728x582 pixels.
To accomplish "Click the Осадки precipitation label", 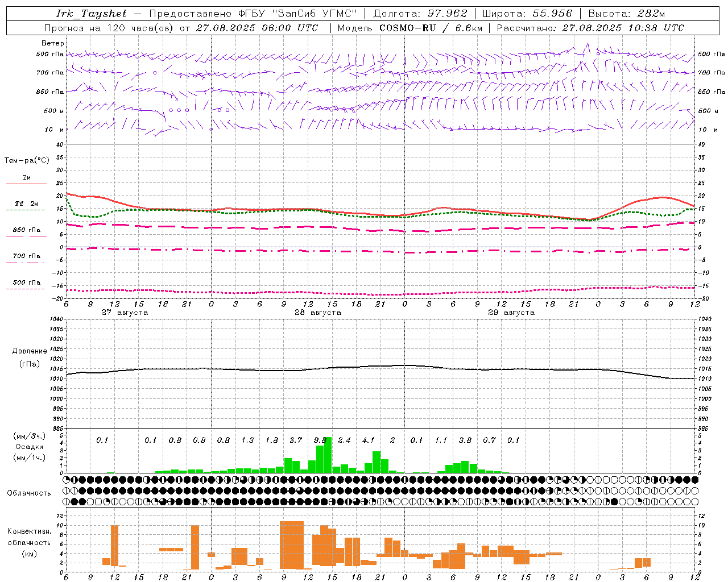I will [30, 447].
